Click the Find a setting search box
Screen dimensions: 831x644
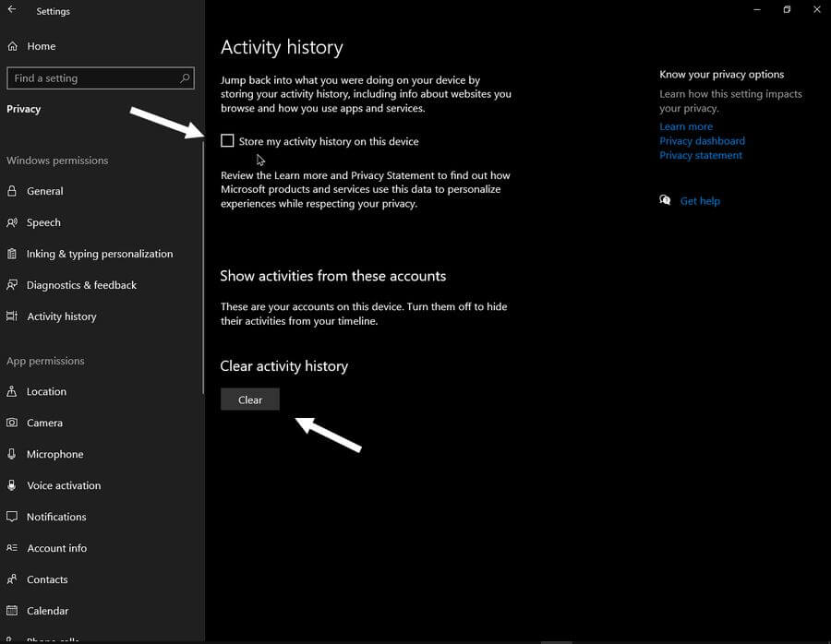tap(92, 78)
